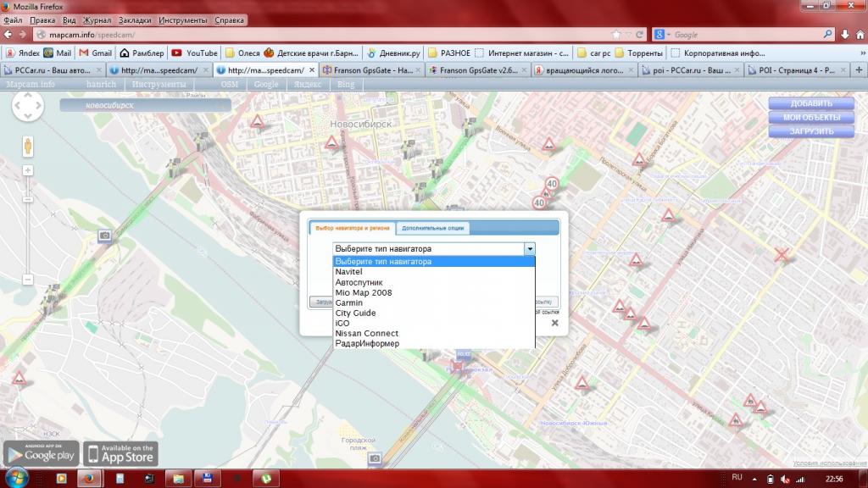Click the 40 speed limit sign marker
Screen dimensions: 868x488
coord(552,183)
